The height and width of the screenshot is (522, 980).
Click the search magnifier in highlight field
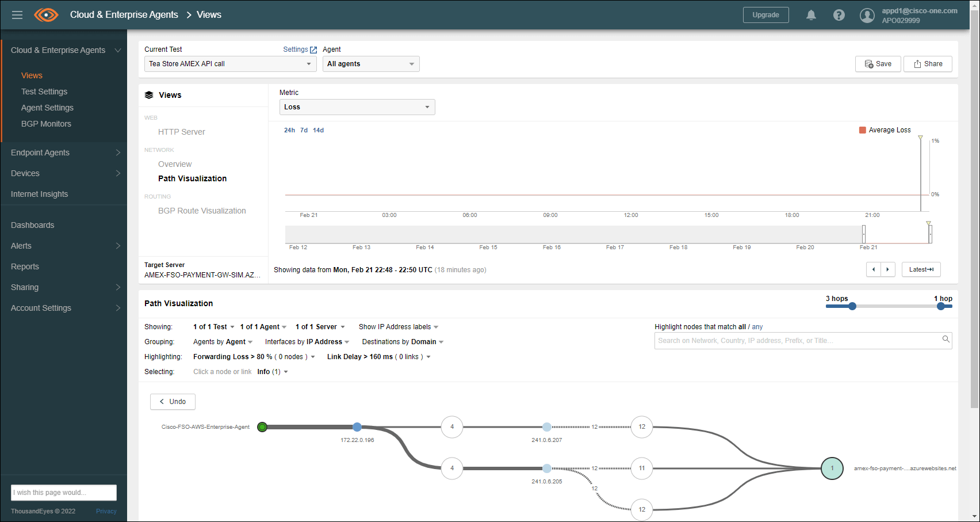click(x=945, y=340)
